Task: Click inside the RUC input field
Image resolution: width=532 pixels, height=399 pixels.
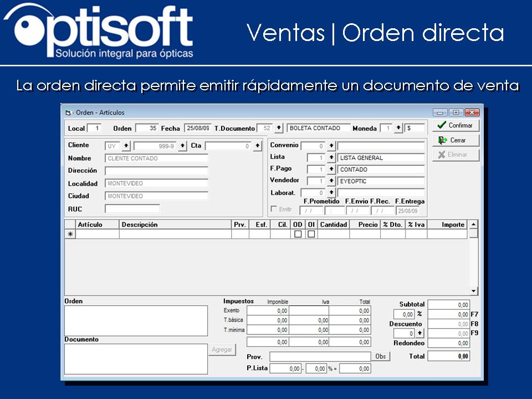Action: pyautogui.click(x=133, y=209)
